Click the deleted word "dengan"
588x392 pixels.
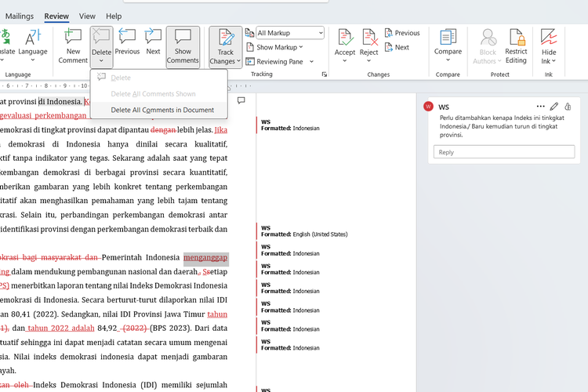[163, 130]
